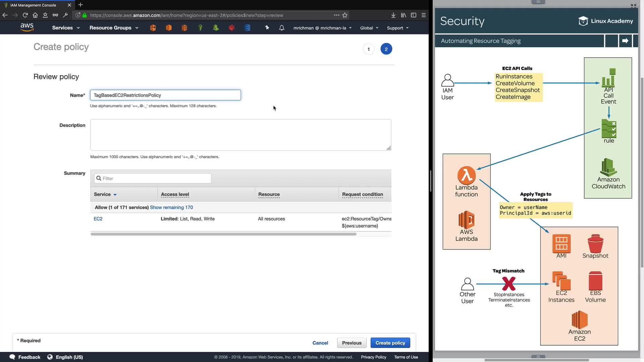Click the summary table horizontal scrollbar

point(223,234)
